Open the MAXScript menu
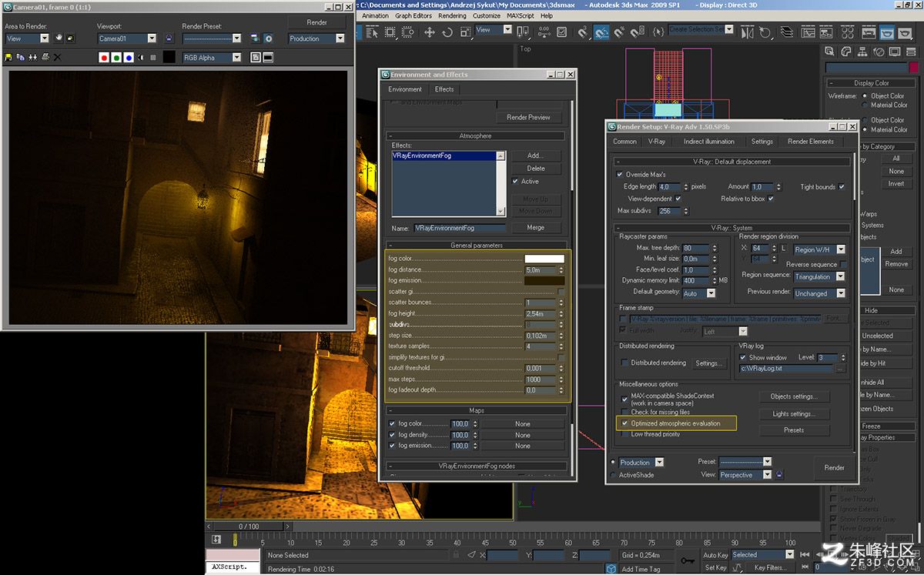Screen dimensions: 924x575 click(521, 15)
